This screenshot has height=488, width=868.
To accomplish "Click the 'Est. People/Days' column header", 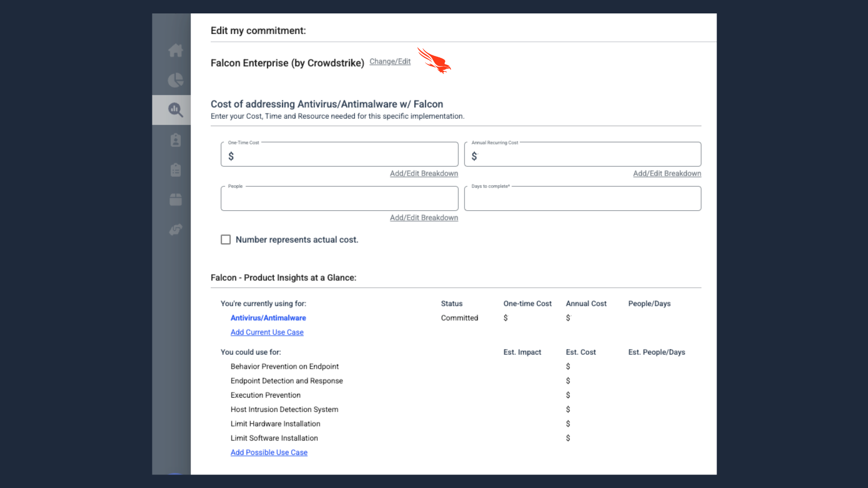I will point(657,352).
